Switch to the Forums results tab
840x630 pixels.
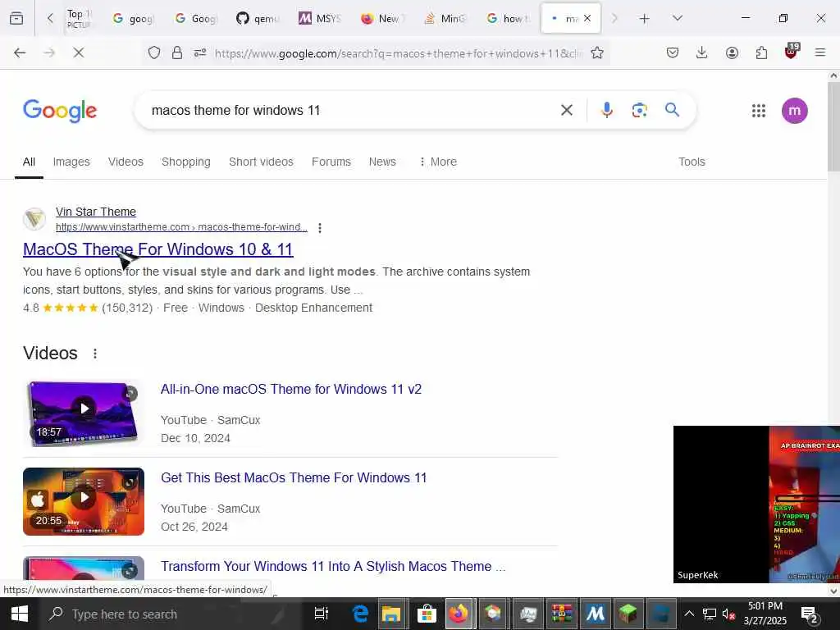pyautogui.click(x=331, y=162)
